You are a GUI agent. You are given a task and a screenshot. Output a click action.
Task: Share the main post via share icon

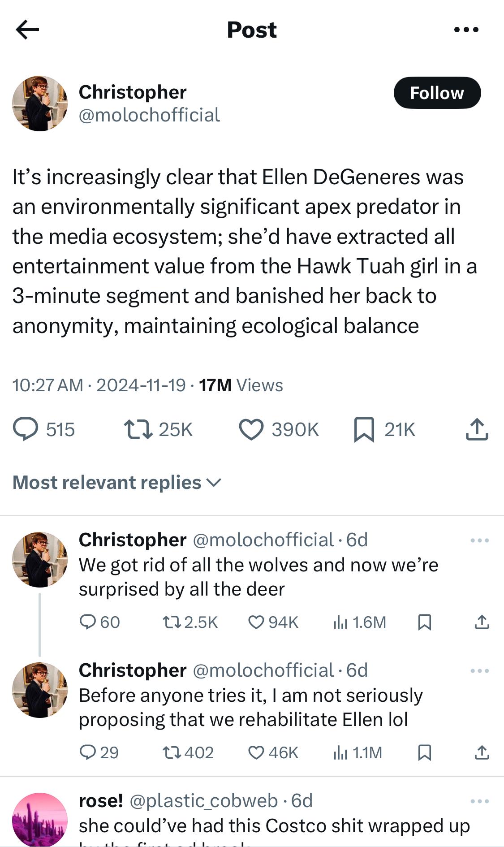pyautogui.click(x=477, y=429)
